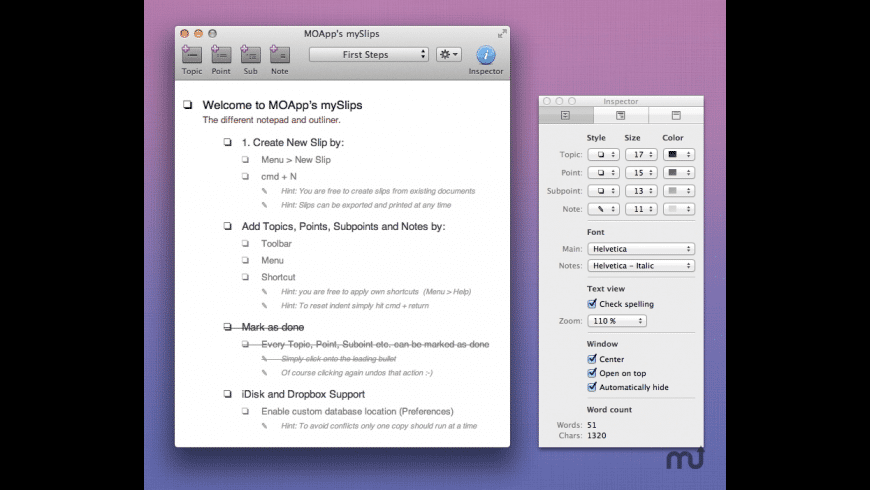Click chars count value 1320
Image resolution: width=870 pixels, height=490 pixels.
click(x=596, y=436)
